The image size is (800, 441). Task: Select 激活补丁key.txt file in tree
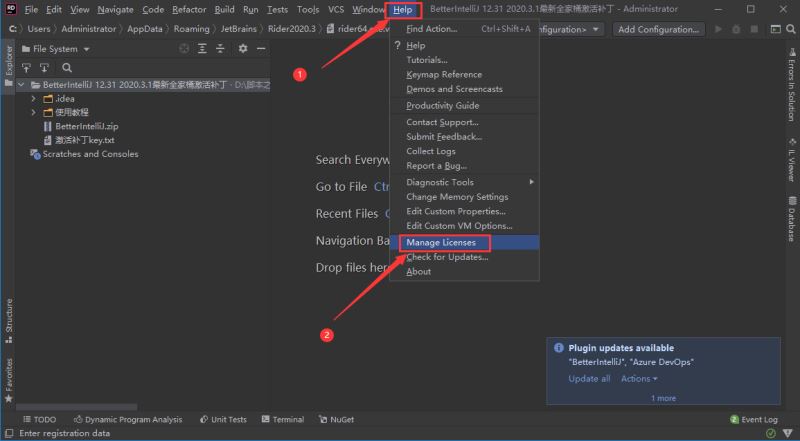pos(85,140)
